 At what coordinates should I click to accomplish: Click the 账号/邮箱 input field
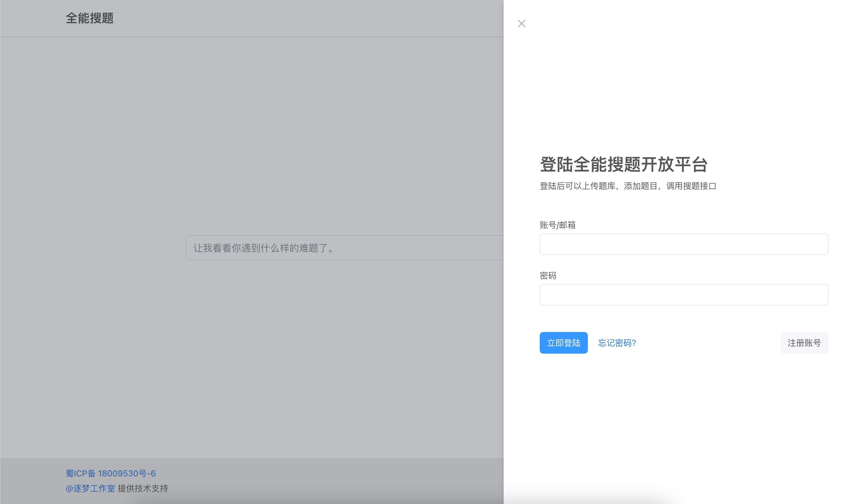coord(684,244)
